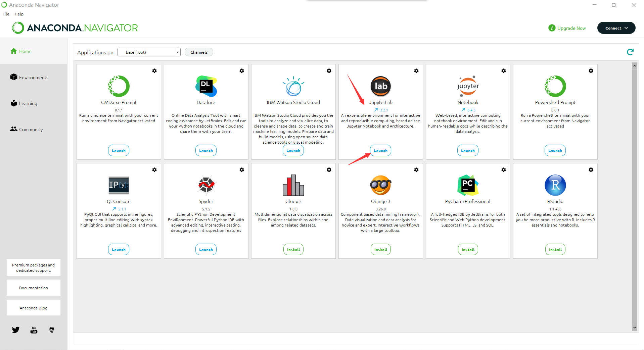This screenshot has height=350, width=644.
Task: Switch to the Environments tab
Action: (34, 77)
